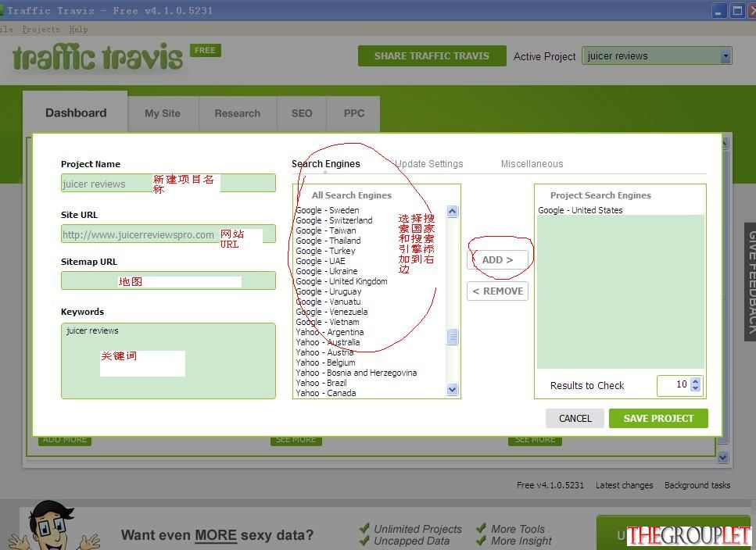This screenshot has height=550, width=756.
Task: Select the SEO tab
Action: click(x=302, y=113)
